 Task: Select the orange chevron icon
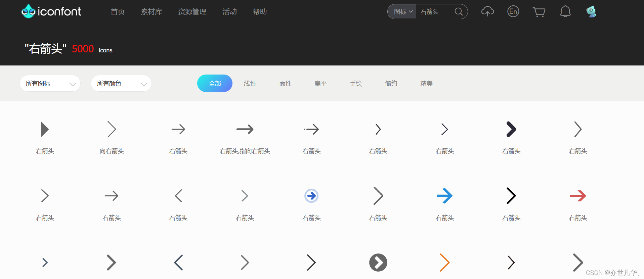coord(445,263)
